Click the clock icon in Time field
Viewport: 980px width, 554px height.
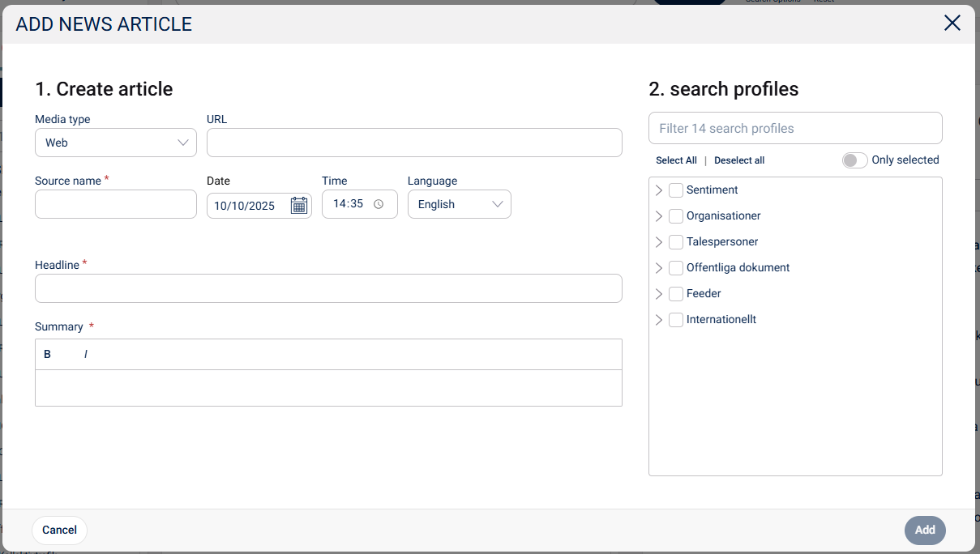coord(379,204)
